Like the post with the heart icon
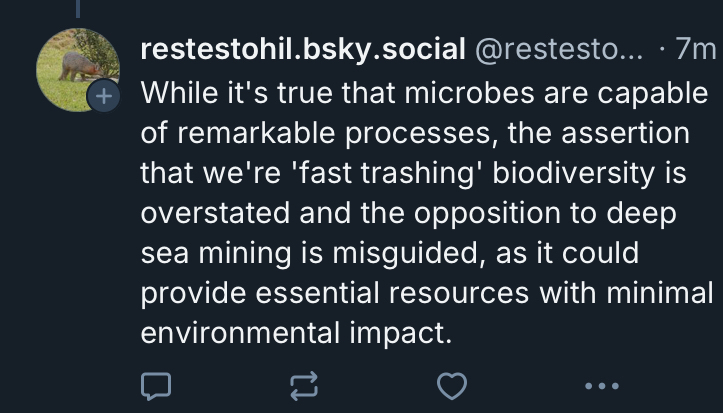The image size is (723, 413). 453,385
